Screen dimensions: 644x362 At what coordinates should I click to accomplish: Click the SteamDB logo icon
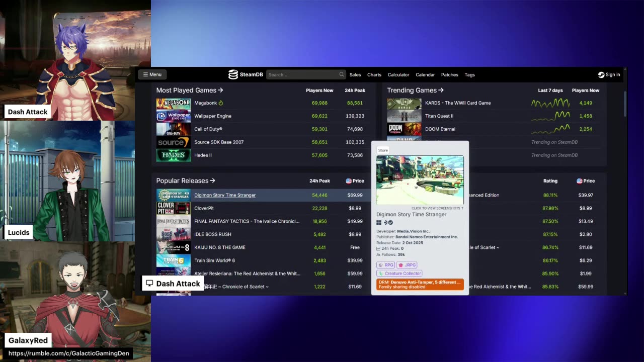(233, 74)
